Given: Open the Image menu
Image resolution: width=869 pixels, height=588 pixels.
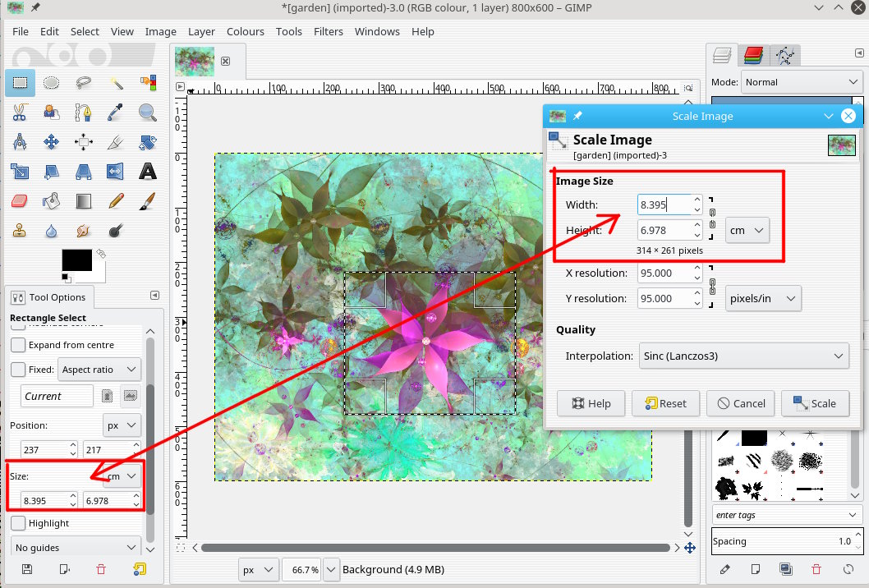Looking at the screenshot, I should tap(161, 31).
